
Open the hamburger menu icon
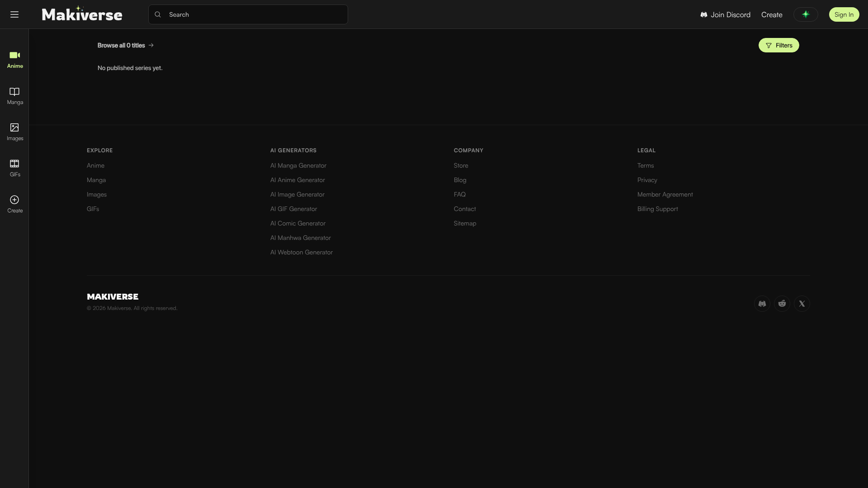click(x=14, y=14)
